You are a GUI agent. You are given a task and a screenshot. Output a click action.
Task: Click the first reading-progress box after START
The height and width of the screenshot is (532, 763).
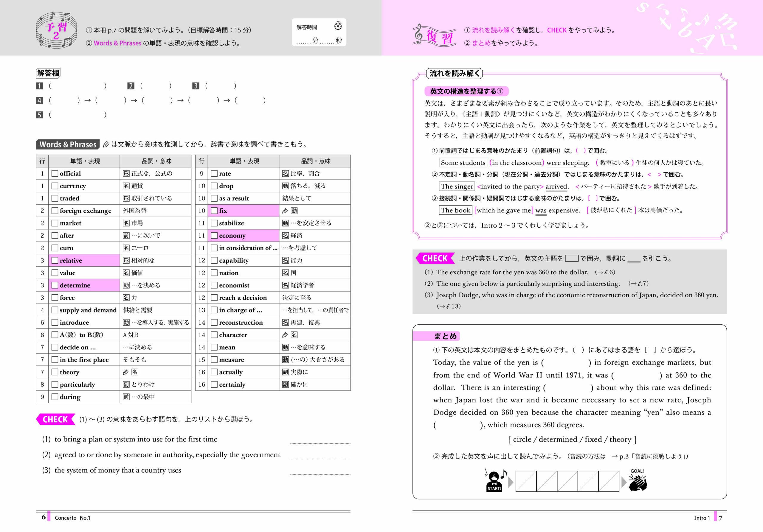[526, 481]
